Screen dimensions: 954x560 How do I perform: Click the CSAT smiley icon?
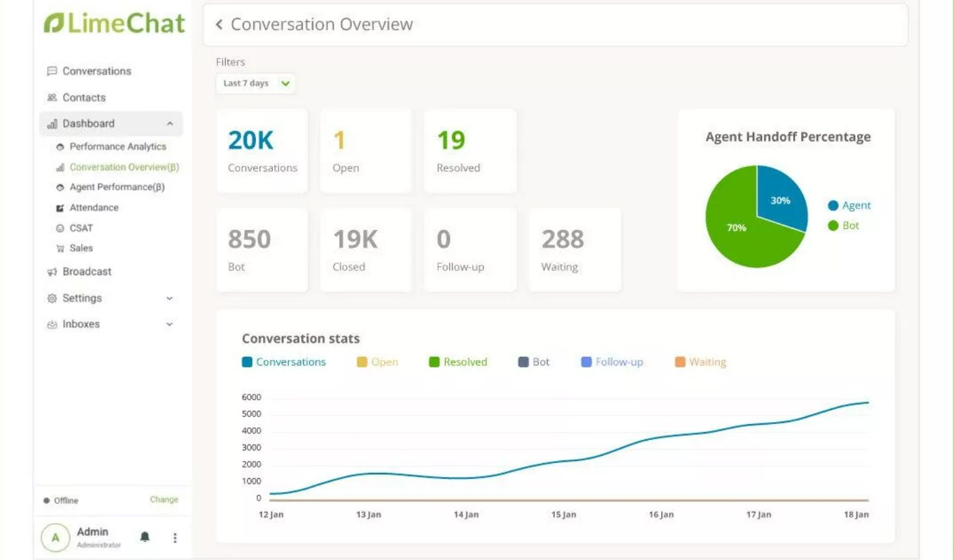pyautogui.click(x=60, y=228)
